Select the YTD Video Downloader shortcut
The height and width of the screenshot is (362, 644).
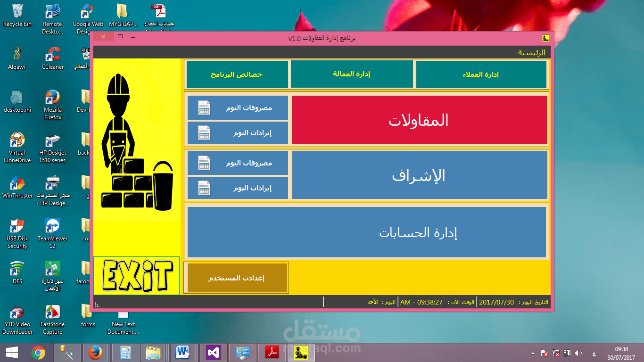click(x=17, y=319)
